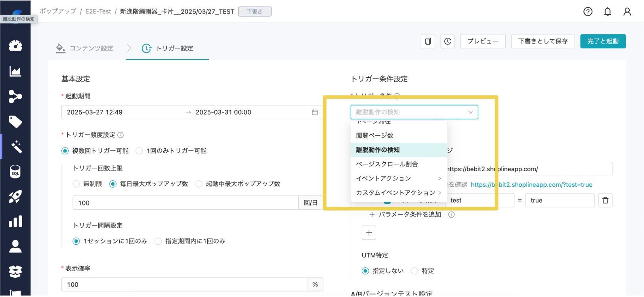
Task: Click the 表示確率 percentage input field
Action: 184,284
